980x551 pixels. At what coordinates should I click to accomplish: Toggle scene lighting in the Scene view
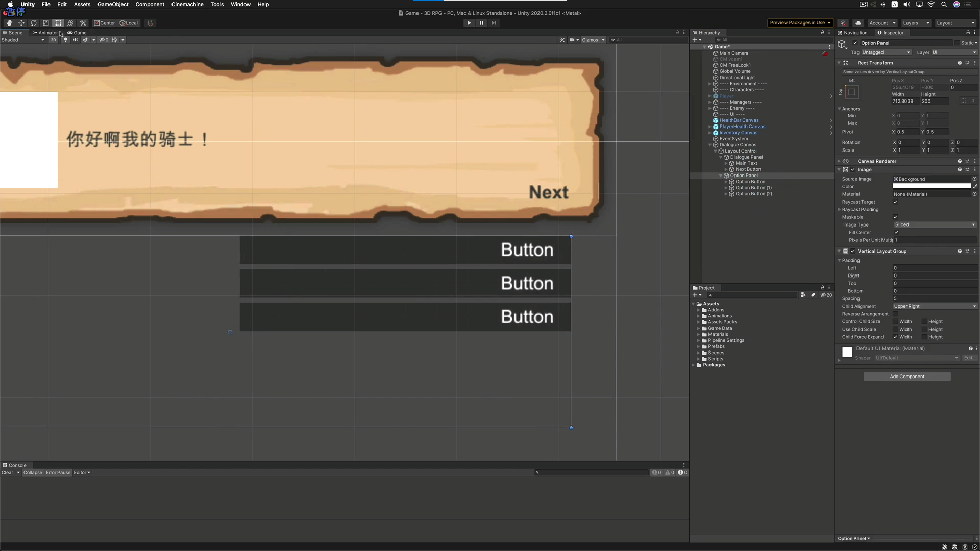point(65,40)
